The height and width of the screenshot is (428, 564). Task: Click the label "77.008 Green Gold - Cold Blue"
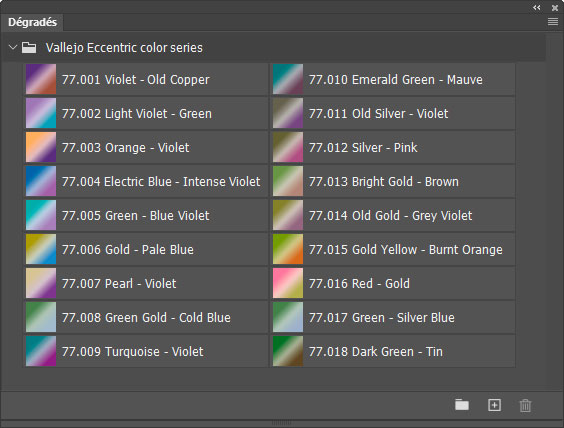coord(146,318)
